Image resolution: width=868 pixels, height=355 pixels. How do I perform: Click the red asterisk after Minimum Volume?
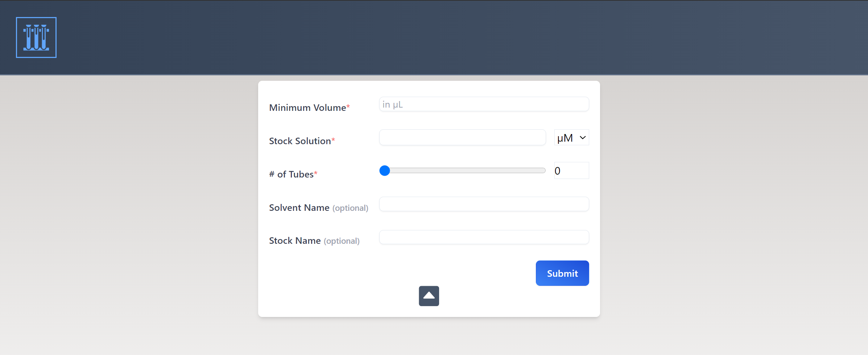pos(348,106)
